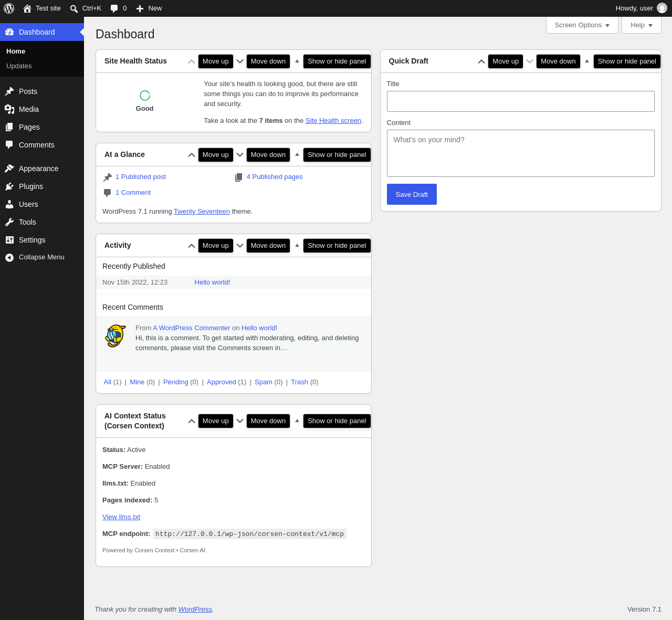This screenshot has height=620, width=672.
Task: Click the Save Draft button
Action: (x=412, y=194)
